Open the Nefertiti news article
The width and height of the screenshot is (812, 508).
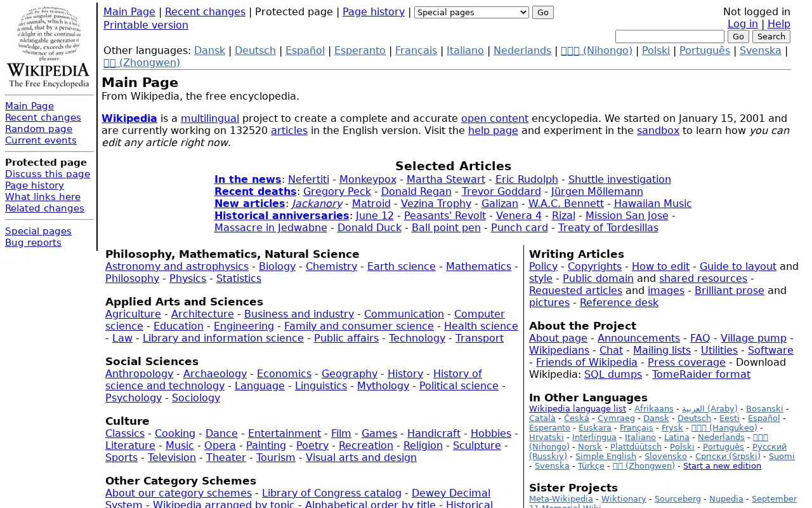click(x=308, y=179)
